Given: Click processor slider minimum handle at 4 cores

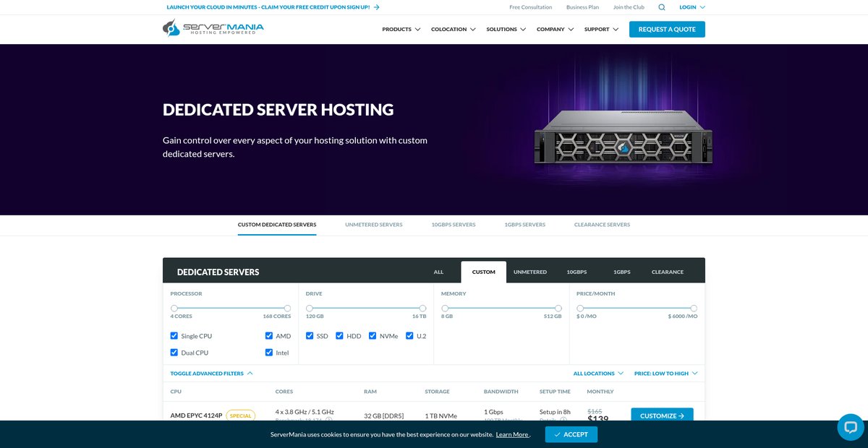Looking at the screenshot, I should tap(174, 308).
